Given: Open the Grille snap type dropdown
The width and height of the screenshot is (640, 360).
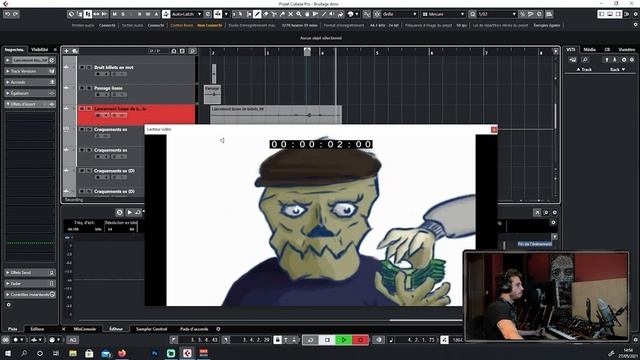Looking at the screenshot, I should [x=400, y=14].
